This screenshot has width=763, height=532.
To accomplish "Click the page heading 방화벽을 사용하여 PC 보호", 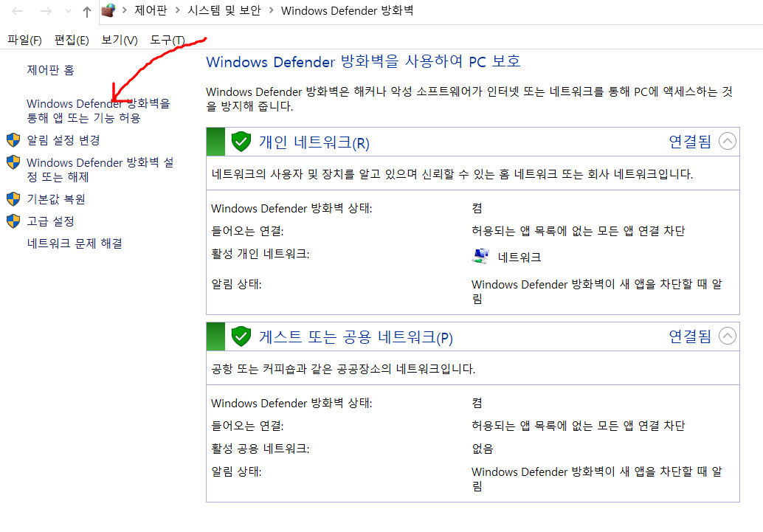I will [363, 61].
